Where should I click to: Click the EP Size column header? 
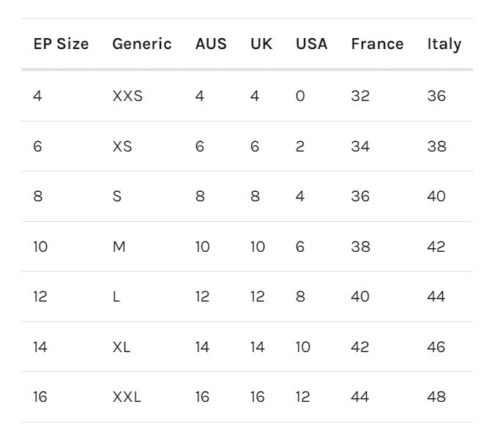pyautogui.click(x=61, y=44)
